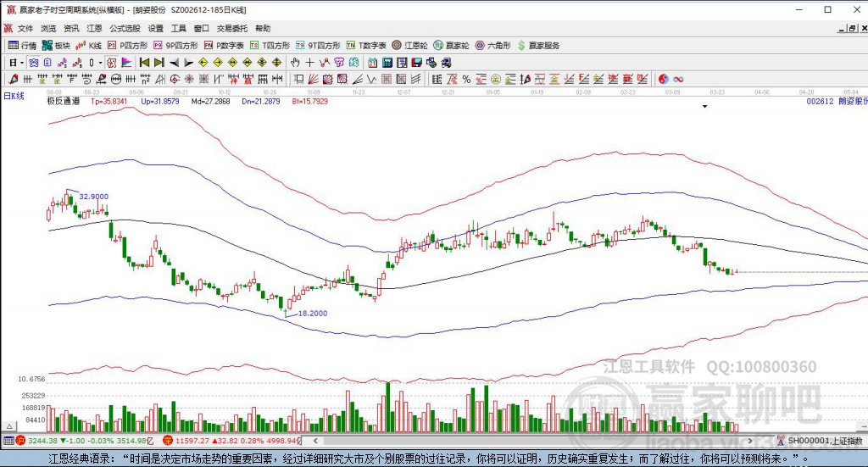Click the small black triangle date marker
868x467 pixels.
[704, 106]
